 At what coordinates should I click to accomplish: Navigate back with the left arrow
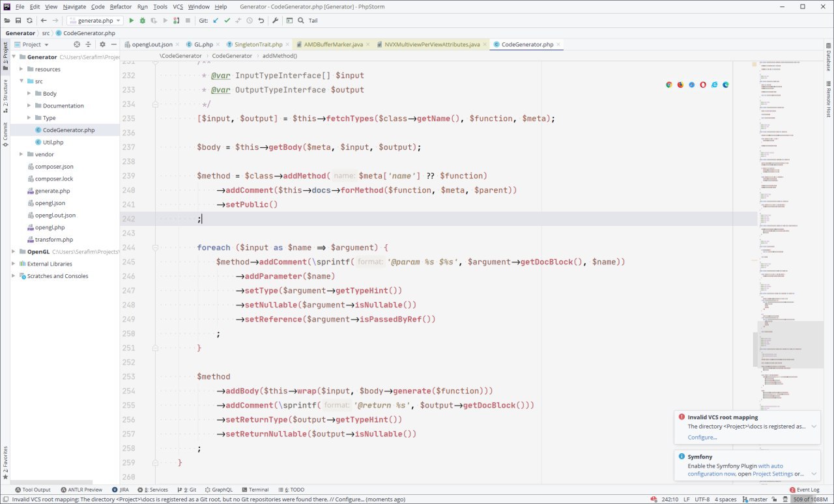pyautogui.click(x=44, y=20)
